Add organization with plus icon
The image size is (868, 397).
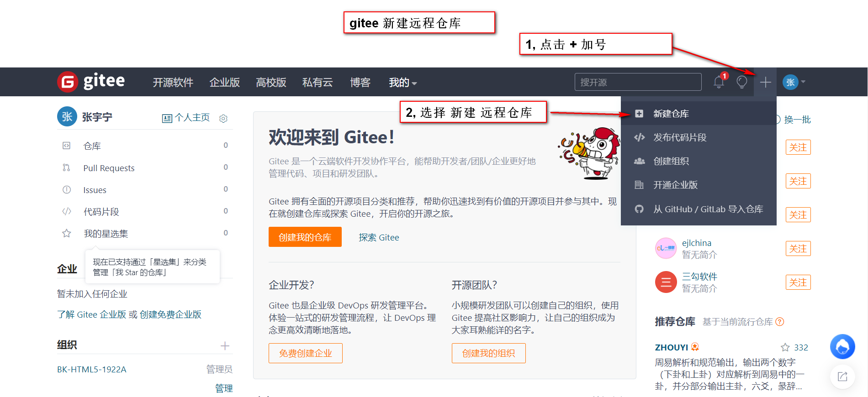pyautogui.click(x=225, y=345)
